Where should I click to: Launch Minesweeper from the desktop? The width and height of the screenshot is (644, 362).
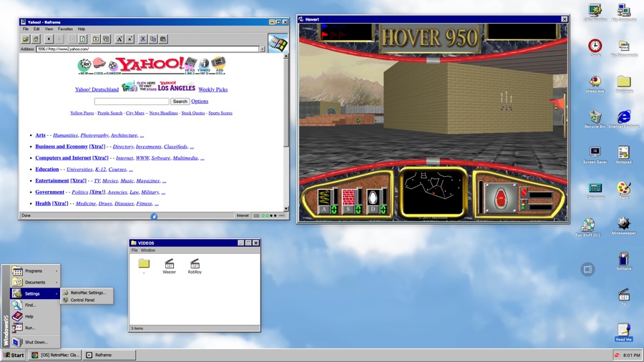pyautogui.click(x=623, y=226)
